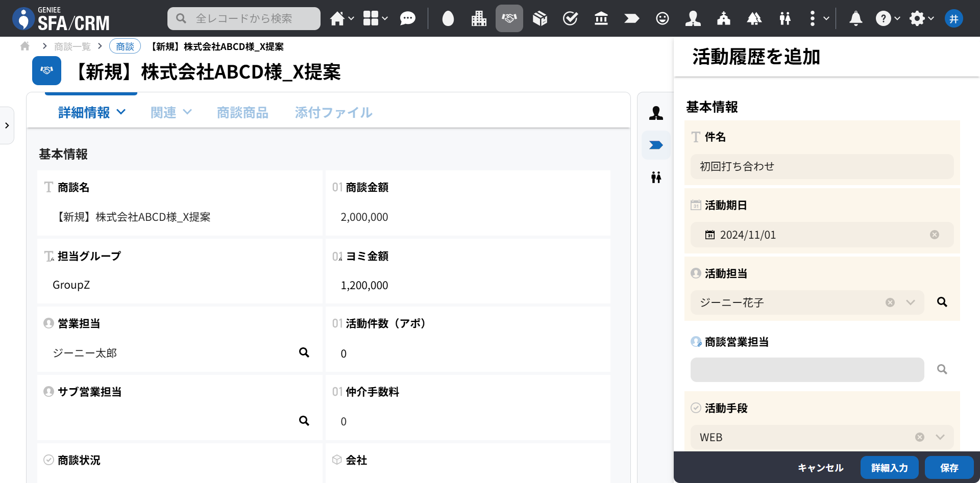Screen dimensions: 980x483
Task: Open the help question mark menu
Action: (x=884, y=19)
